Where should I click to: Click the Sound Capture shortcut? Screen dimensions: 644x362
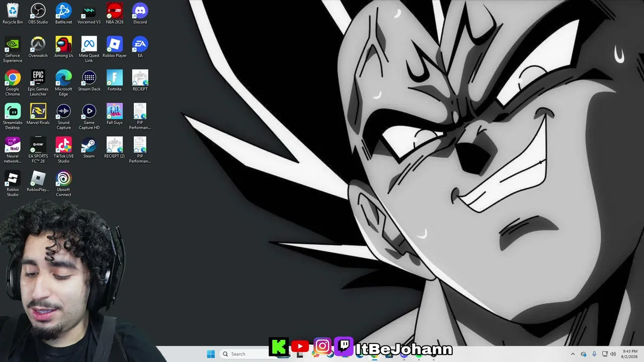click(63, 117)
